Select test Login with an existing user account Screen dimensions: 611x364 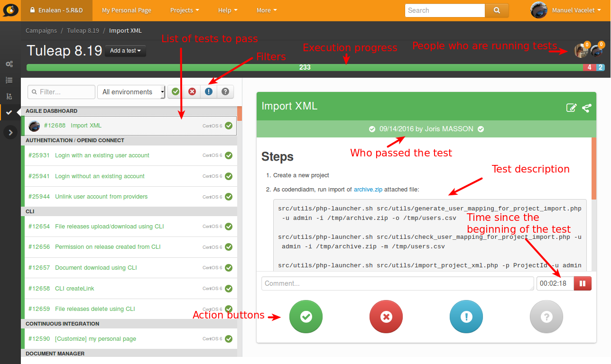[130, 155]
